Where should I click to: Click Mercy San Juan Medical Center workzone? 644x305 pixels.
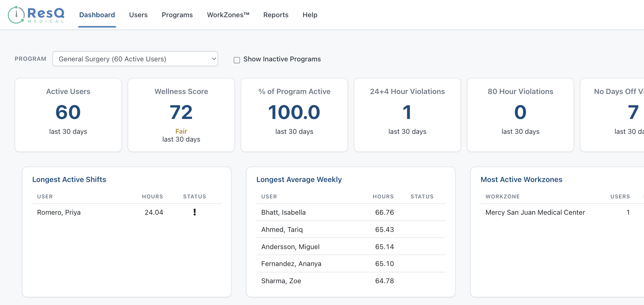click(x=535, y=212)
